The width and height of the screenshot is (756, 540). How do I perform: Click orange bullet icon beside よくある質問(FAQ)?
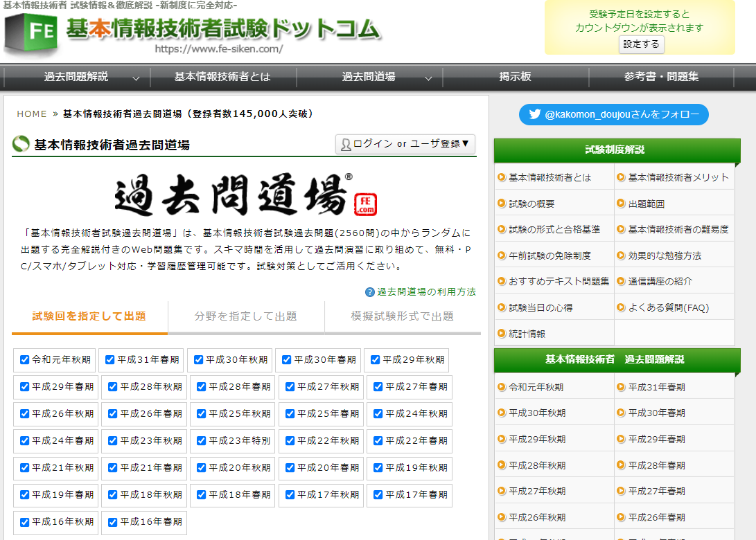[621, 307]
